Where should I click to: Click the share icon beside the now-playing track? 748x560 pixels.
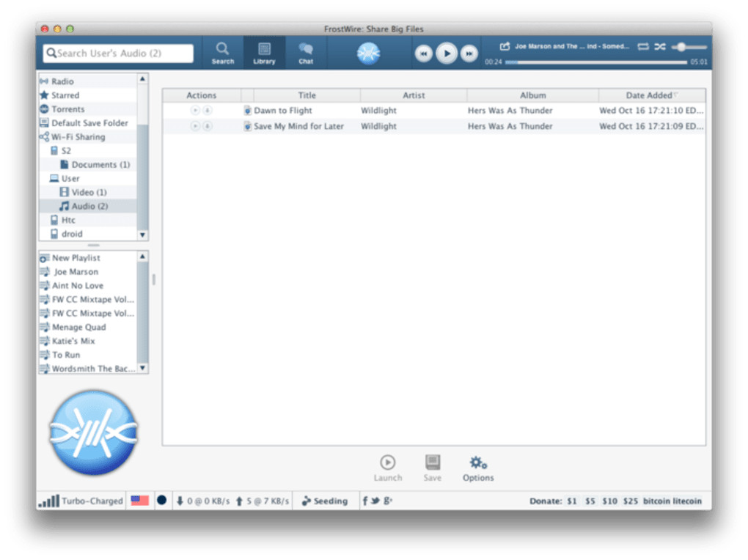click(x=505, y=46)
